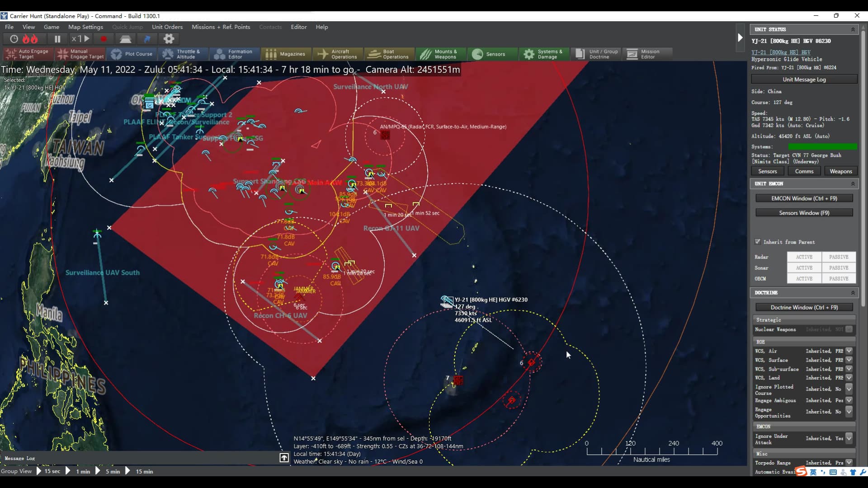Click Manual Engage Target tool
This screenshot has width=868, height=488.
[x=80, y=54]
